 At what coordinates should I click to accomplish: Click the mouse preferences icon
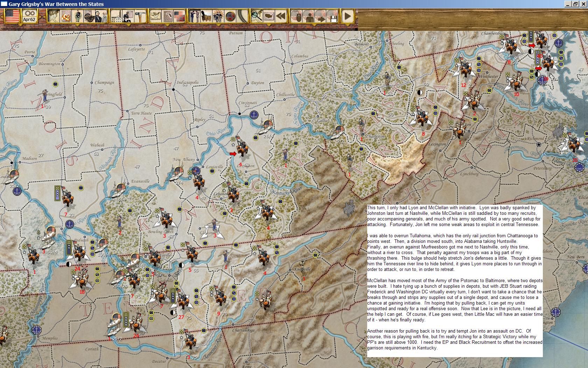(x=297, y=16)
